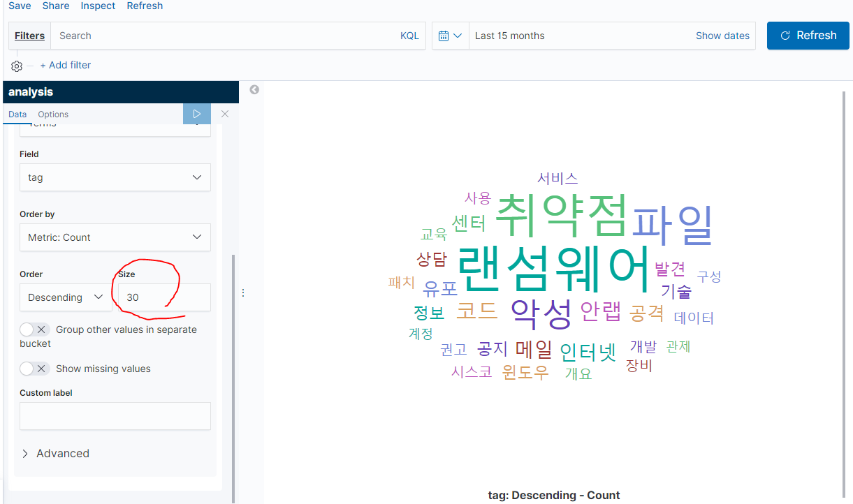
Task: Click the word 발견 in the tag cloud
Action: tap(670, 269)
